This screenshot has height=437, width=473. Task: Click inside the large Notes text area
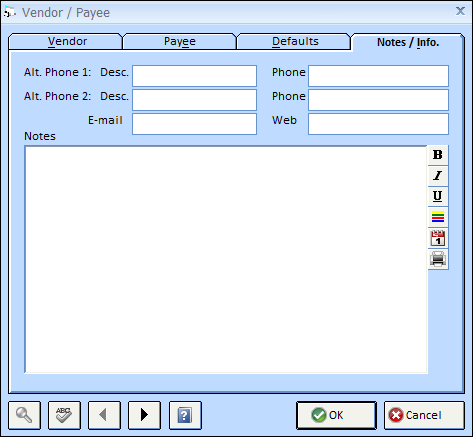pyautogui.click(x=226, y=259)
